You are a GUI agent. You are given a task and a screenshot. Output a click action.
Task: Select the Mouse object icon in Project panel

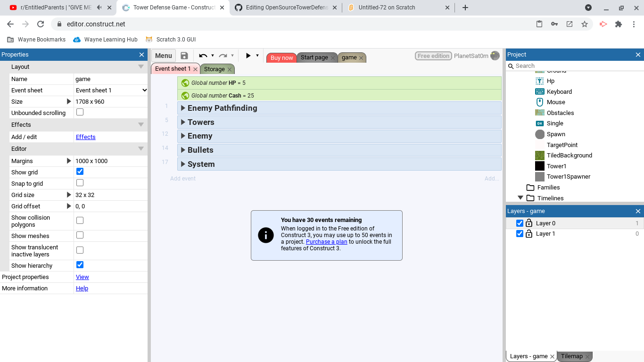(540, 102)
